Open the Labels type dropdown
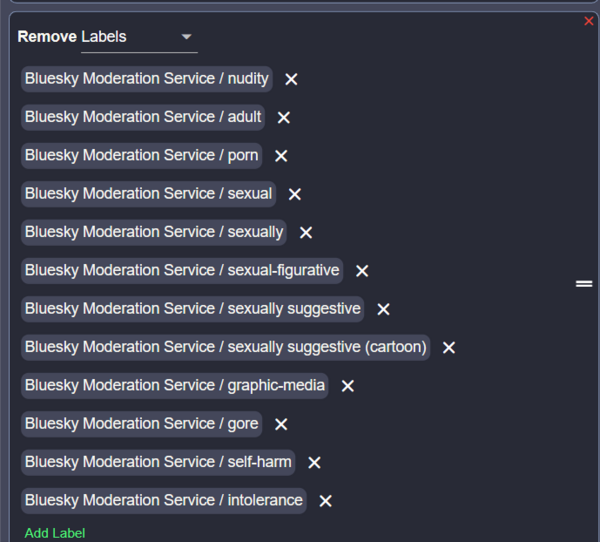The height and width of the screenshot is (542, 600). point(139,37)
